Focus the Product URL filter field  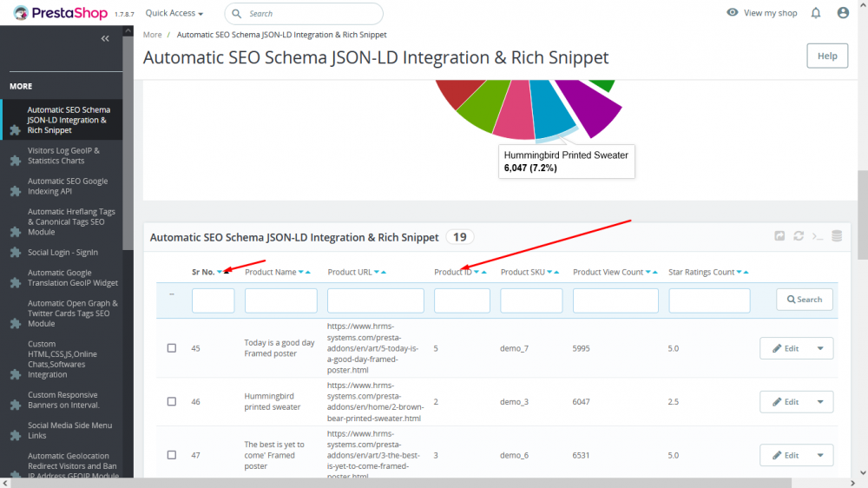pyautogui.click(x=375, y=300)
